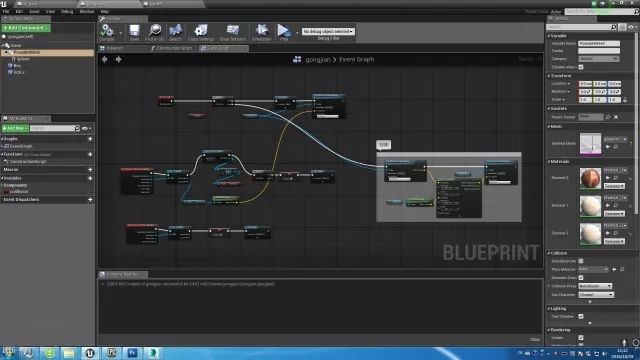The height and width of the screenshot is (360, 640).
Task: Open Find in CB from the toolbar
Action: pyautogui.click(x=155, y=32)
